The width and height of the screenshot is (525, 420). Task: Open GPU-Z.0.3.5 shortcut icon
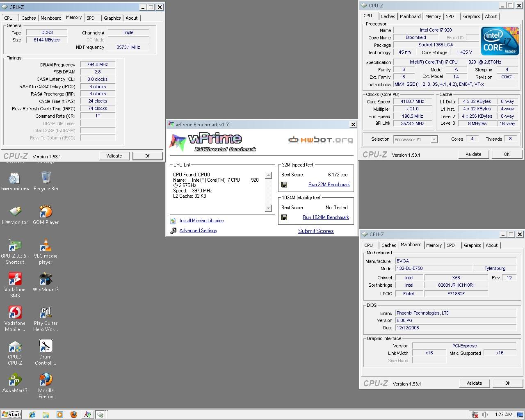tap(15, 252)
